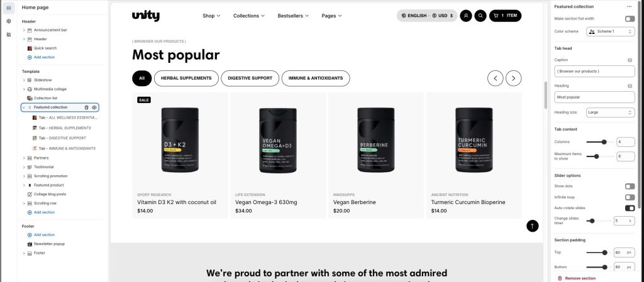Enable the Show dots toggle

point(630,187)
